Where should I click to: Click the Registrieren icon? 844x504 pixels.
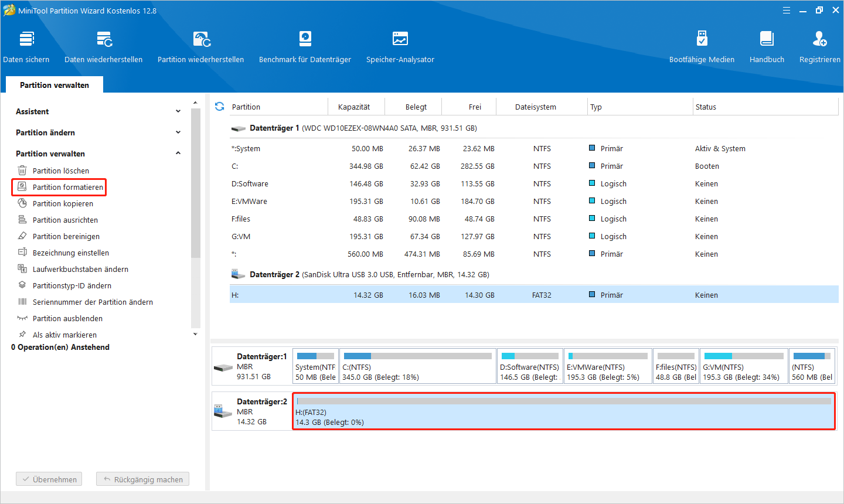tap(819, 39)
